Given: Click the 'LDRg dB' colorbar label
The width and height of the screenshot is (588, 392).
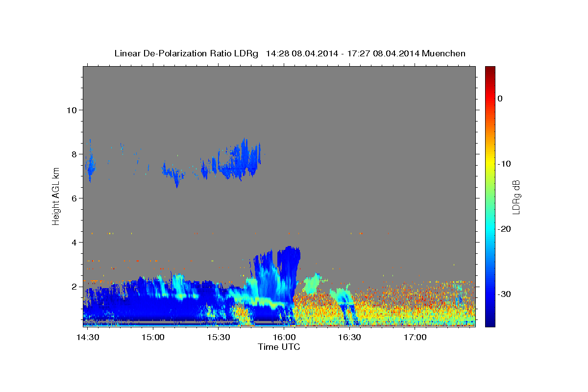Looking at the screenshot, I should pyautogui.click(x=516, y=197).
